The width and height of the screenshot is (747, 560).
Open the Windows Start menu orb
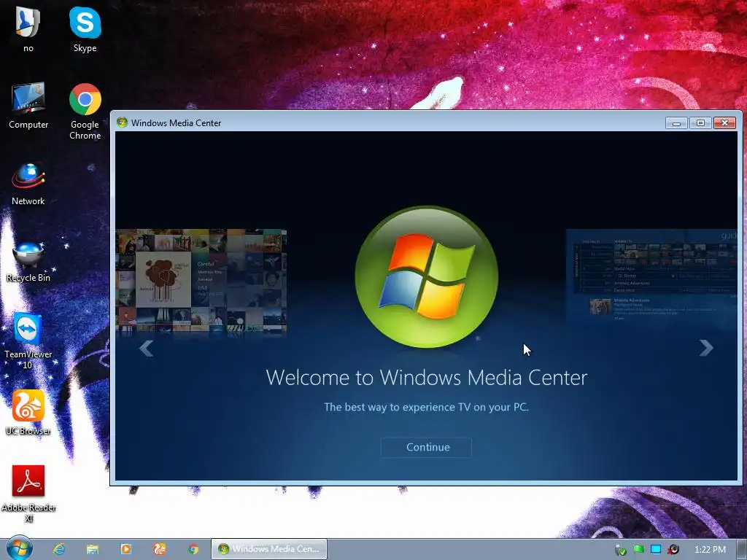coord(19,548)
